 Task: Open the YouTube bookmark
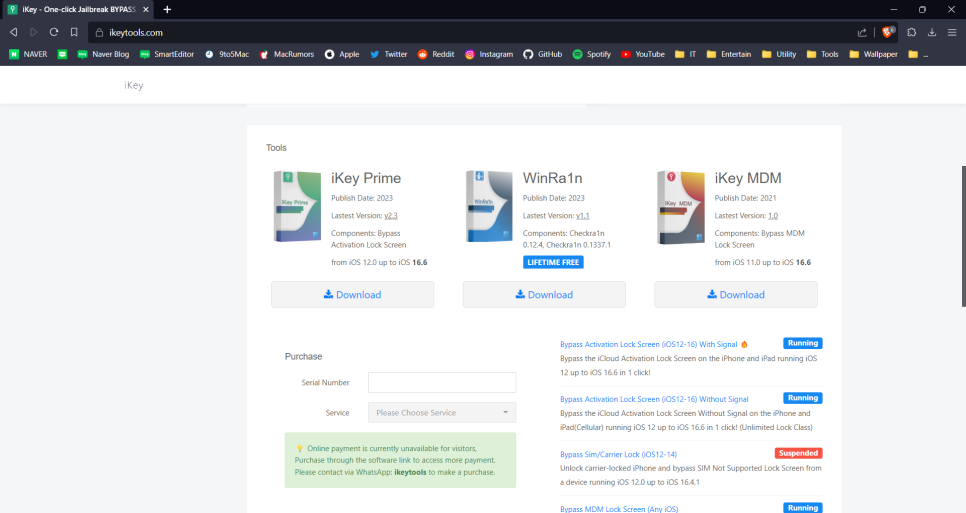point(643,54)
